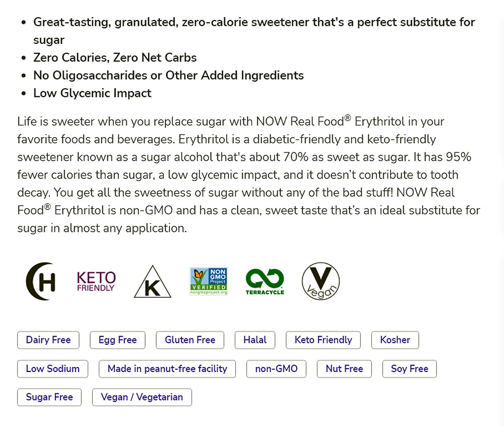Screen dimensions: 504x426
Task: Click the Sugar Free tag
Action: click(x=49, y=397)
